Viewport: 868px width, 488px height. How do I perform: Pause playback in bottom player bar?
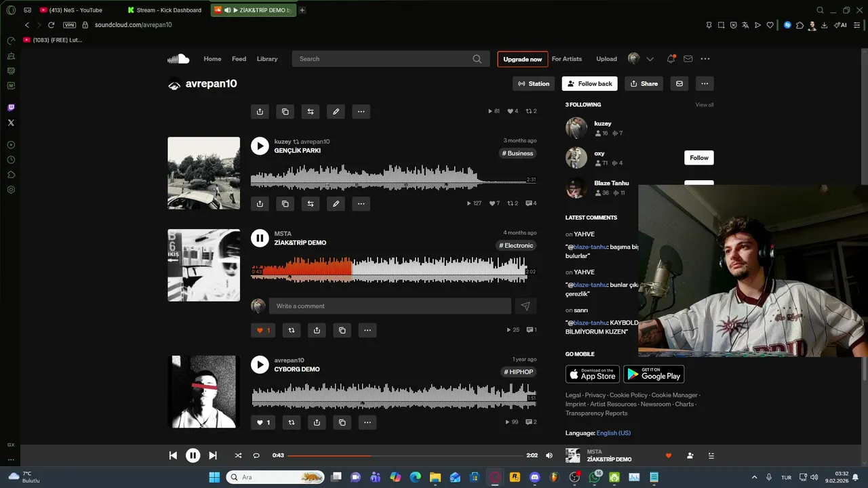coord(193,455)
